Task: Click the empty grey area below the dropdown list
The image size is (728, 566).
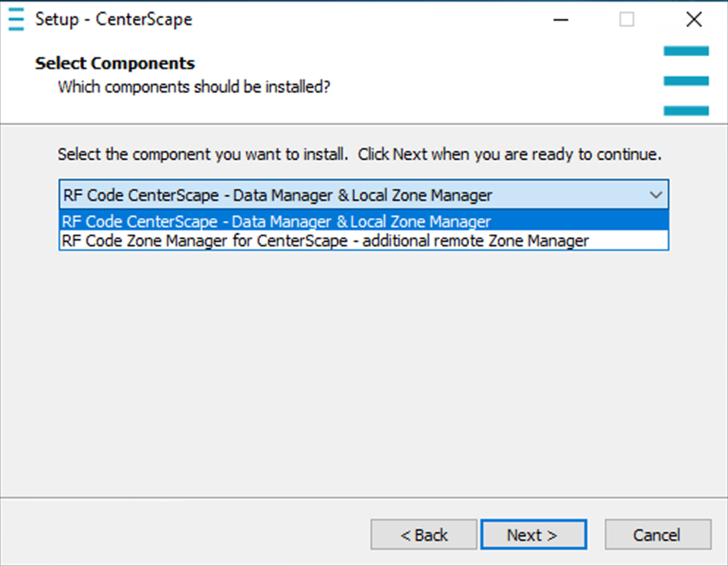Action: 364,367
